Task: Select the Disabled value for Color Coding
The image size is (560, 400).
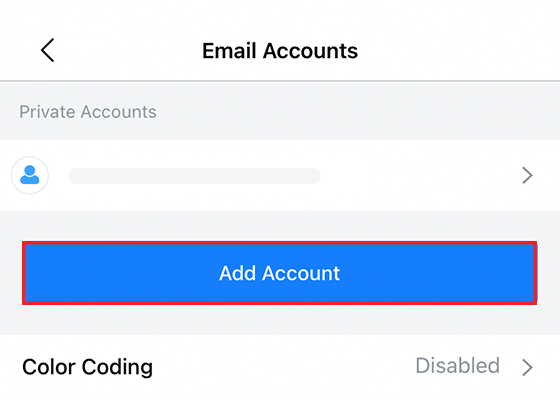Action: click(x=458, y=366)
